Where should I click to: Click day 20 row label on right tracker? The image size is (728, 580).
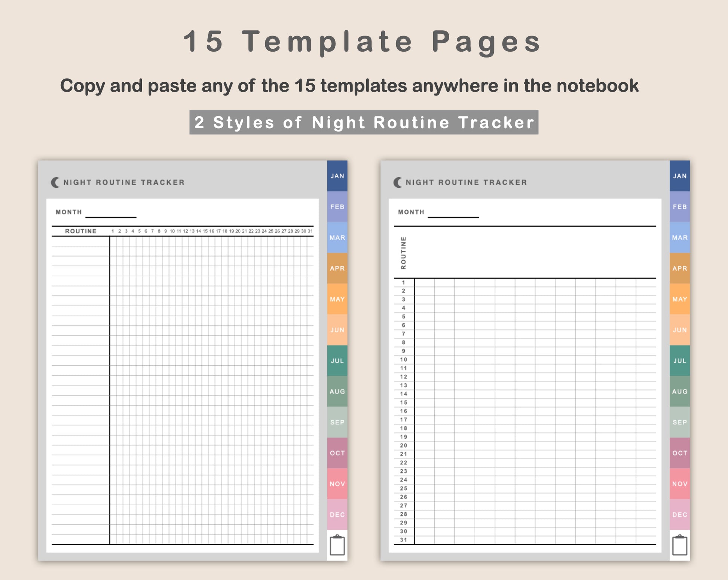click(x=403, y=446)
